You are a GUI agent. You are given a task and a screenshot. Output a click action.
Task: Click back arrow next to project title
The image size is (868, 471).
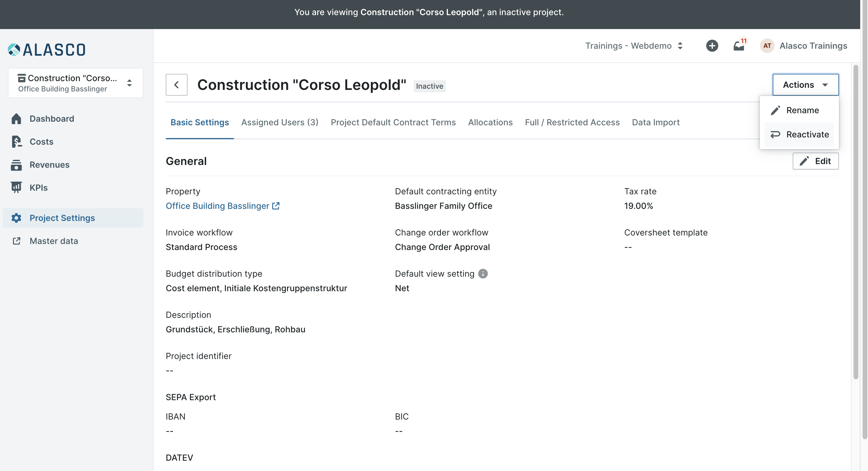[x=177, y=85]
